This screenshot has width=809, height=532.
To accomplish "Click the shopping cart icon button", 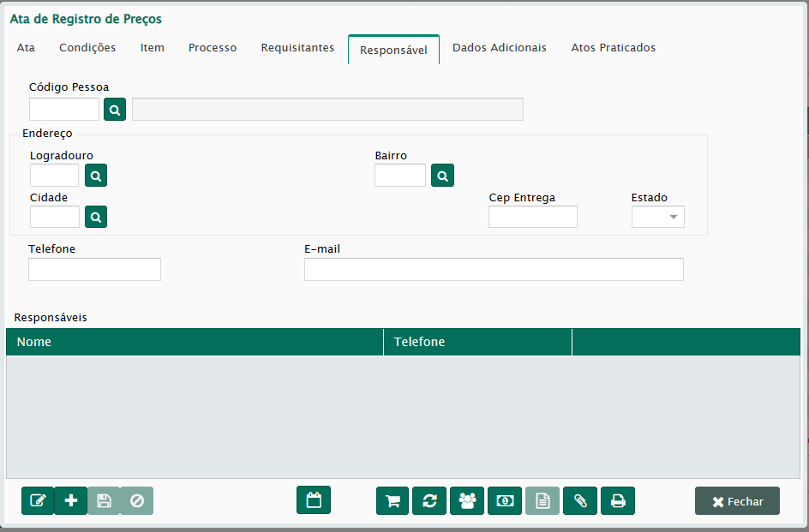I will coord(393,501).
